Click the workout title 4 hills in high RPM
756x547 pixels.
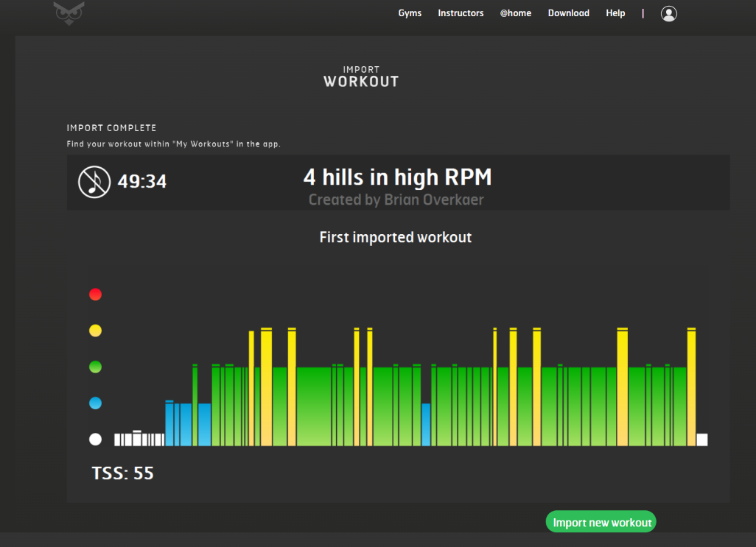[397, 177]
